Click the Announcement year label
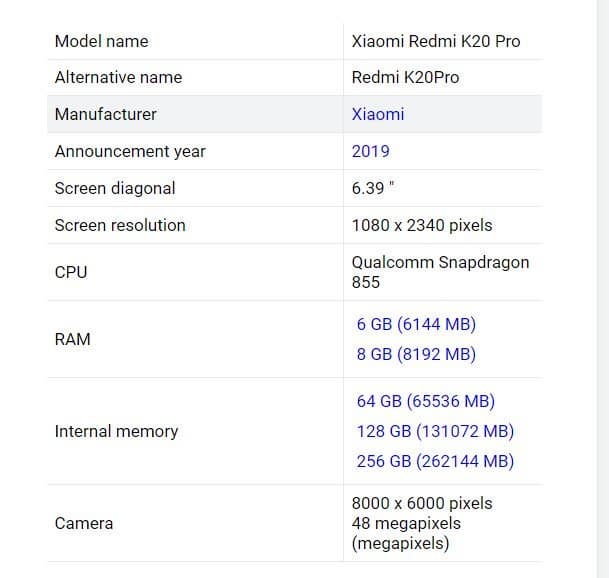This screenshot has width=609, height=578. (130, 151)
